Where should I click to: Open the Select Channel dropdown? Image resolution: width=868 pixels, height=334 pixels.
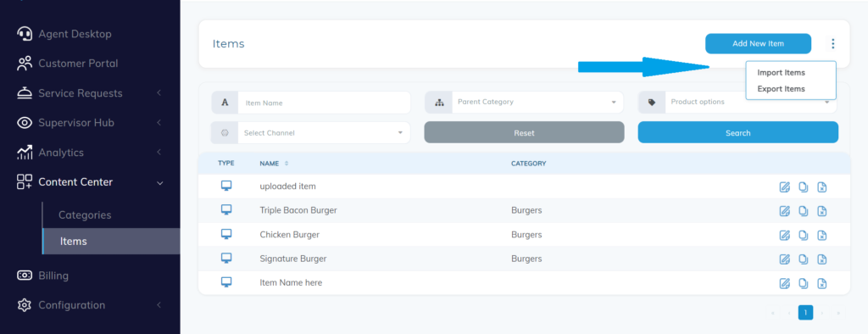tap(310, 133)
